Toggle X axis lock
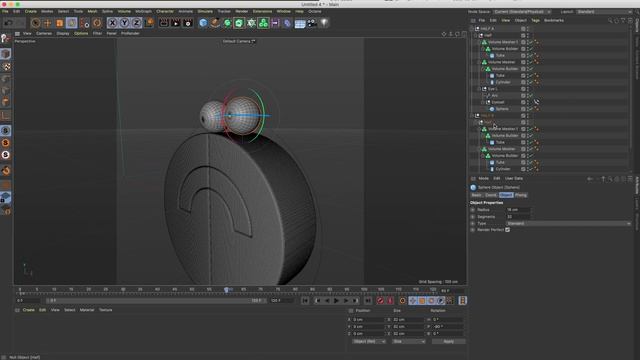The image size is (640, 360). tap(112, 23)
